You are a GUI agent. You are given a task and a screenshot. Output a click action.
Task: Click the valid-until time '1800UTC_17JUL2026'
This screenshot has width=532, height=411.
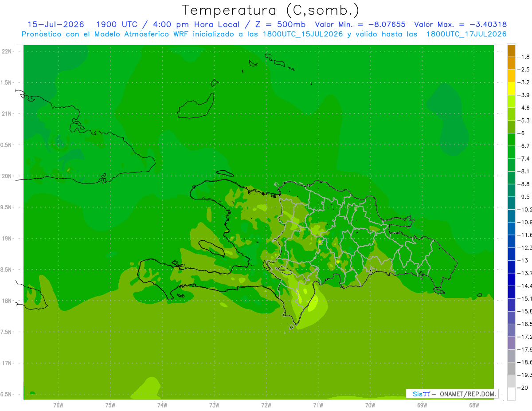(x=466, y=34)
